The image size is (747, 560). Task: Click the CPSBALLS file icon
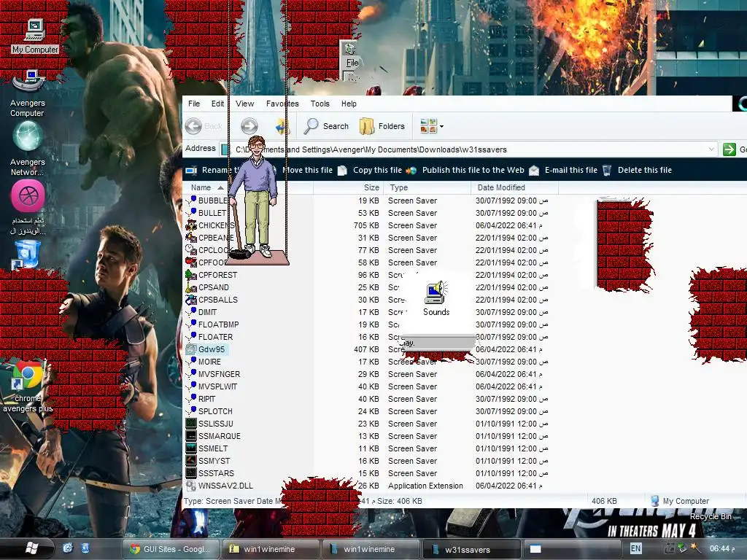(x=191, y=300)
